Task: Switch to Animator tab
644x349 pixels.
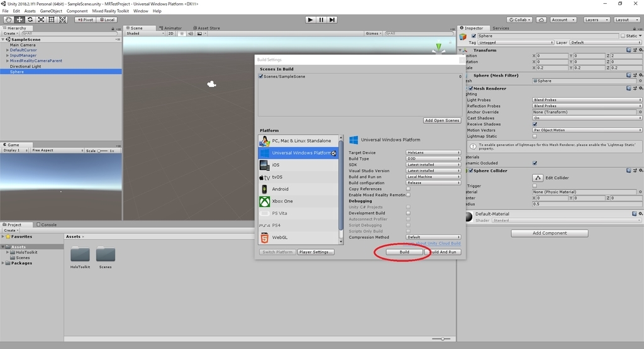Action: pos(170,28)
